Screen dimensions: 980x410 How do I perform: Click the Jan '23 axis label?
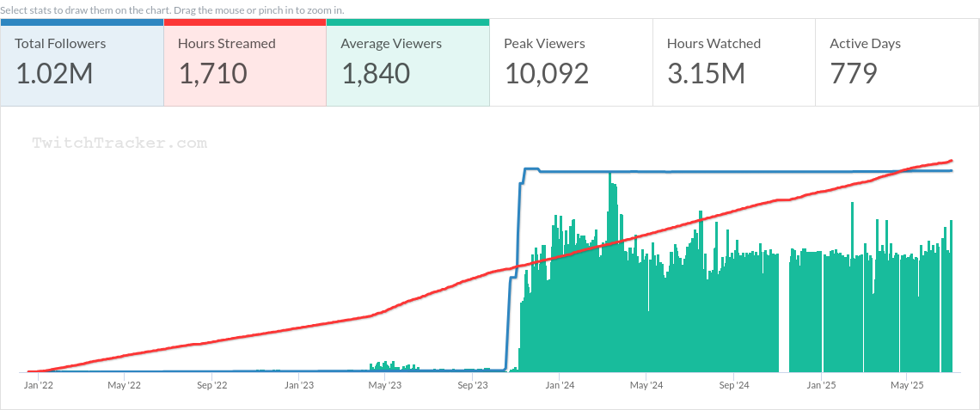click(x=299, y=386)
